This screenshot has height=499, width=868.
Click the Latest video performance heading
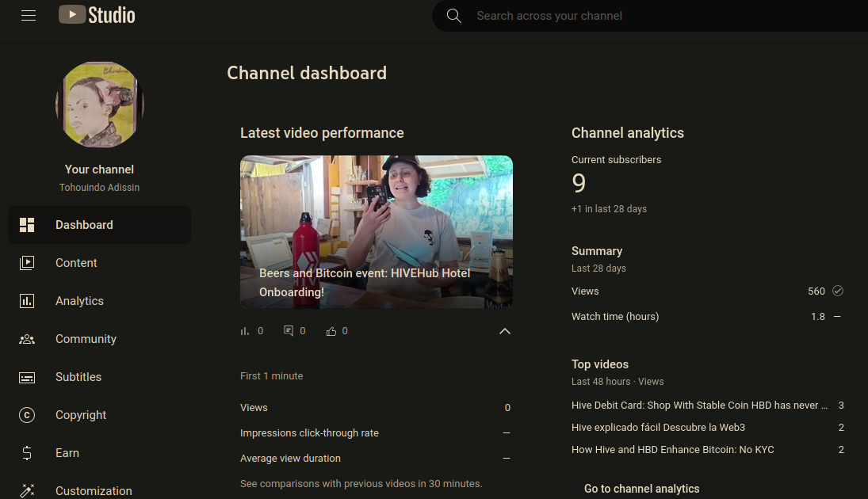(322, 133)
